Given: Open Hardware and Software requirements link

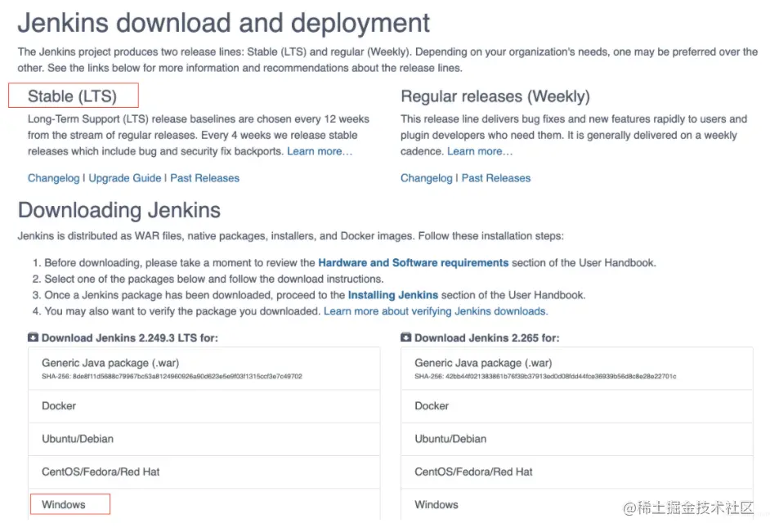Looking at the screenshot, I should (414, 262).
